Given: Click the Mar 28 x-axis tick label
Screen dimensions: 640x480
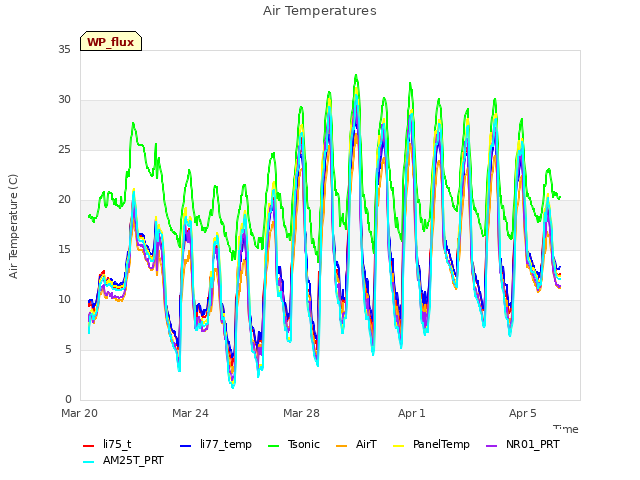Looking at the screenshot, I should pyautogui.click(x=301, y=413).
